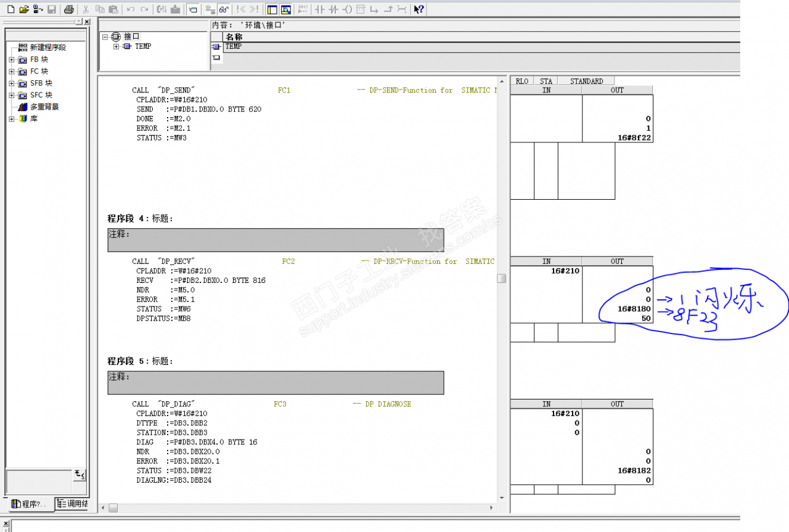Select the TEMP row in name table

pyautogui.click(x=481, y=46)
